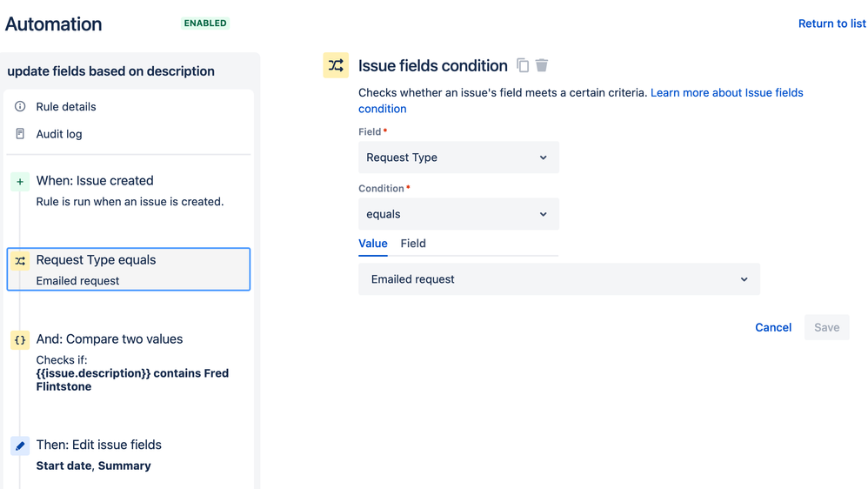
Task: Click the duplicate component copy icon
Action: (523, 65)
